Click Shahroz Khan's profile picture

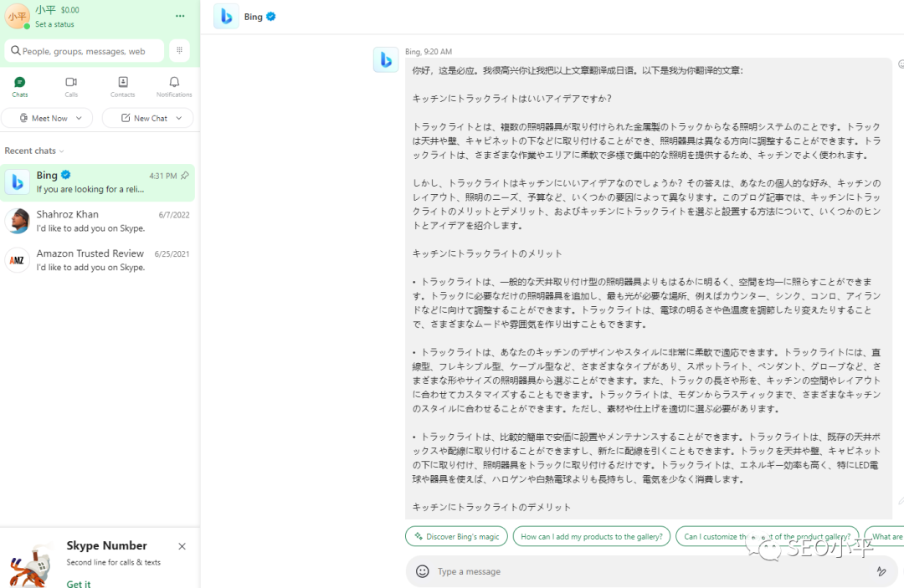pos(18,221)
